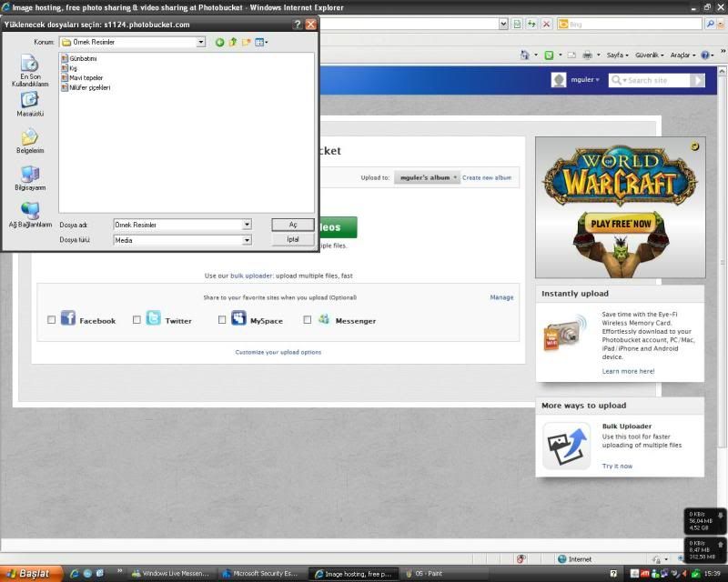Click the IE print icon
728x582 pixels.
tap(587, 55)
